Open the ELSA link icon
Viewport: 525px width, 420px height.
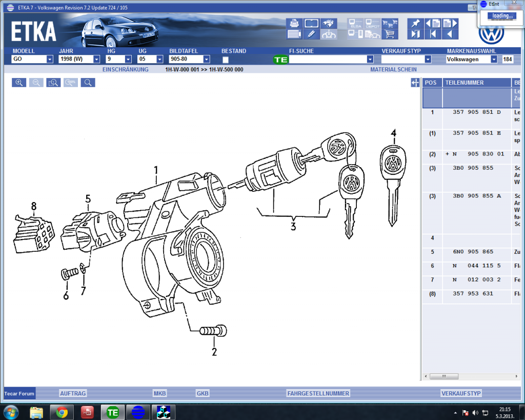point(356,23)
